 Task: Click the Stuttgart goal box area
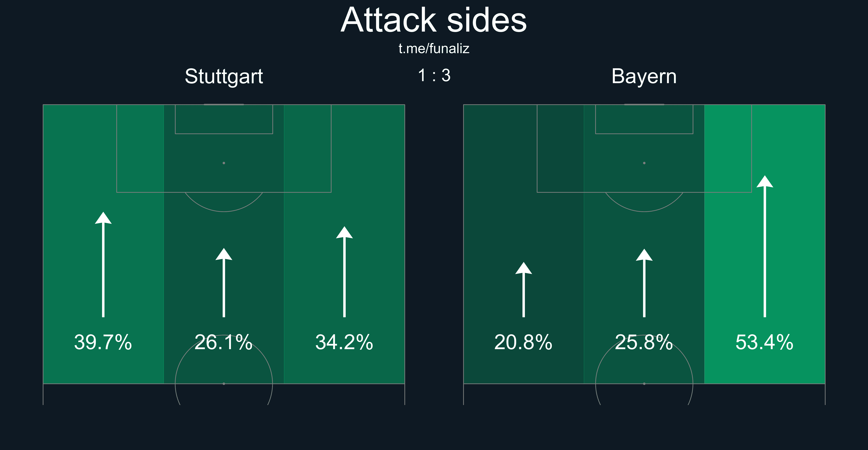point(224,119)
